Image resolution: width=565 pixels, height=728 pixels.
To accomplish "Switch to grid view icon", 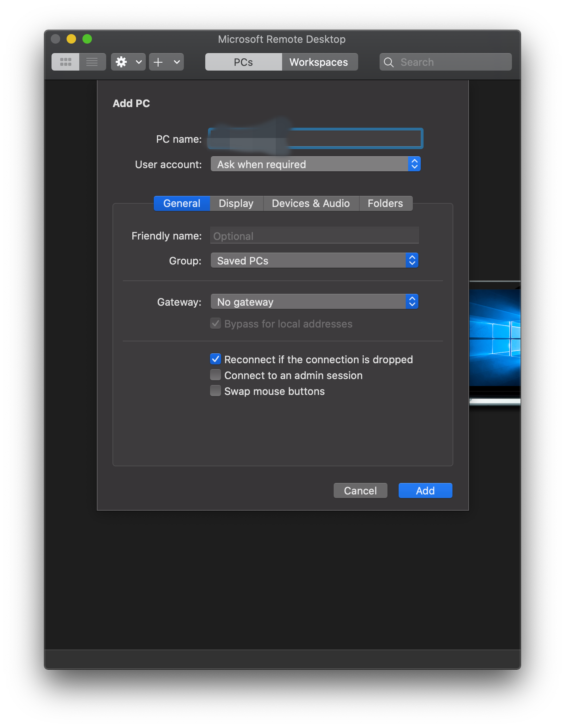I will click(x=65, y=62).
